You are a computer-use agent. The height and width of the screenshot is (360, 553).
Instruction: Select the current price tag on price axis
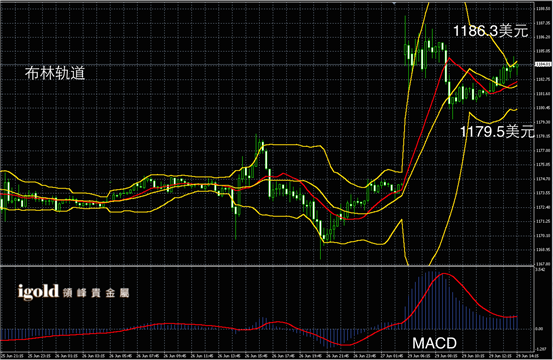pos(543,65)
